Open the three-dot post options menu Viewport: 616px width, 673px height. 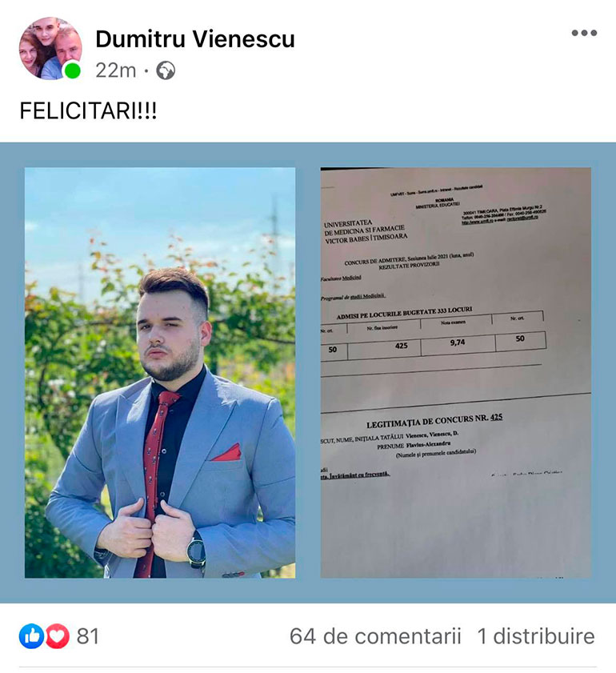[584, 33]
